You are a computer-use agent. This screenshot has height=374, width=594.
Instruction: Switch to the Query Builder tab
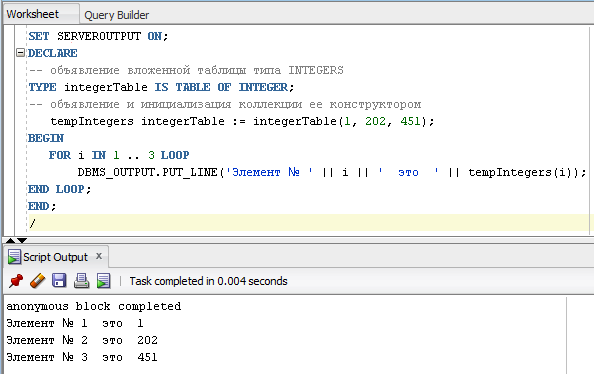[x=116, y=15]
